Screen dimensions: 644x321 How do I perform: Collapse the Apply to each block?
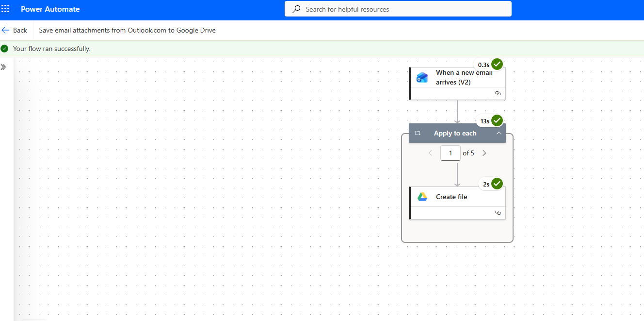coord(498,133)
